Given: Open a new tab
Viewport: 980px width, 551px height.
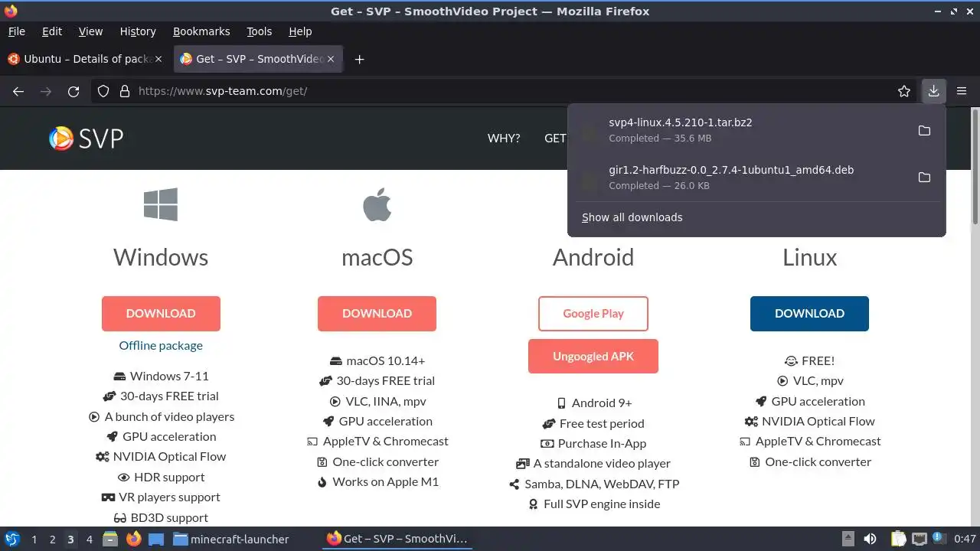Looking at the screenshot, I should (x=359, y=59).
